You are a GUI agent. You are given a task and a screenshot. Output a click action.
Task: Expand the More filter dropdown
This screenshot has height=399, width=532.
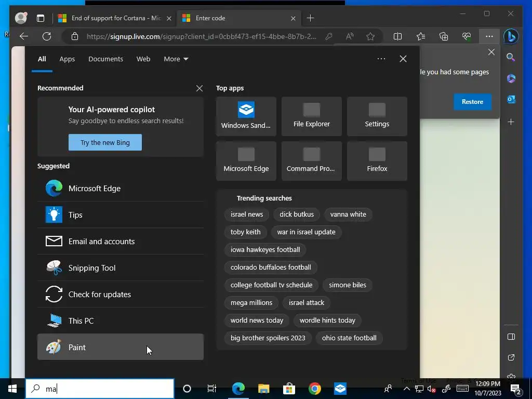tap(176, 59)
